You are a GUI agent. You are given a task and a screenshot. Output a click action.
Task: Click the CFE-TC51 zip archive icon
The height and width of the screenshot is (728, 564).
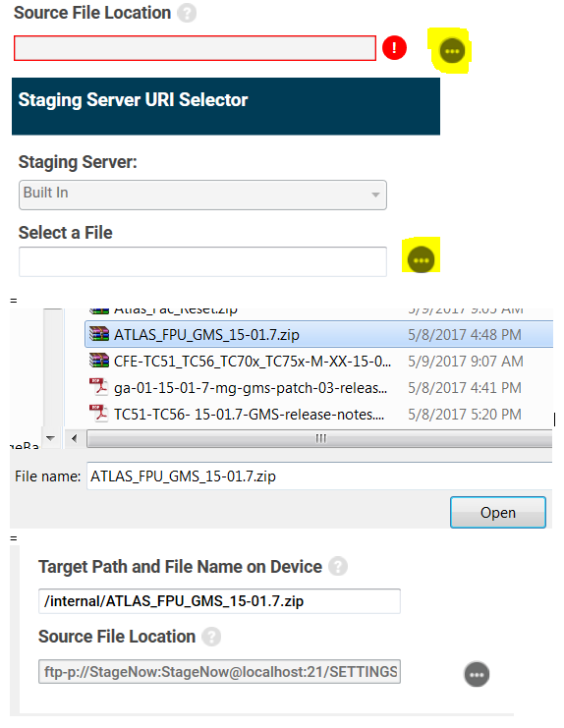(x=99, y=361)
